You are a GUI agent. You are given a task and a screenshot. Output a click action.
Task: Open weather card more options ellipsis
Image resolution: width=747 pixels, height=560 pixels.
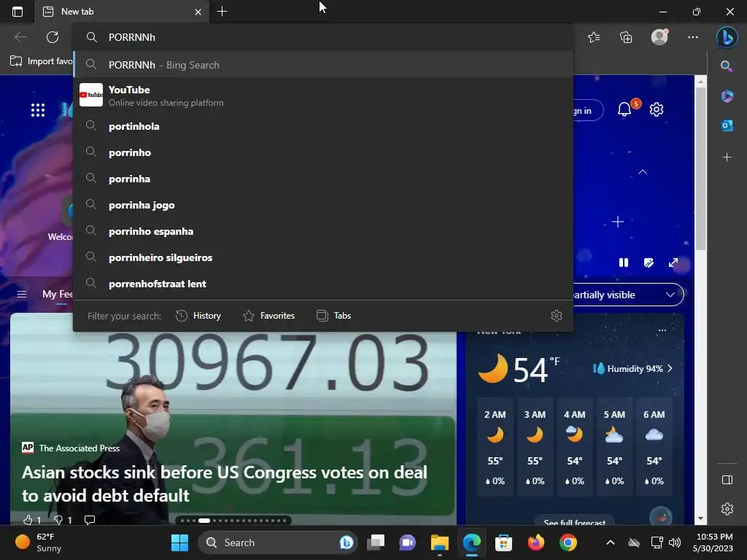(x=662, y=330)
